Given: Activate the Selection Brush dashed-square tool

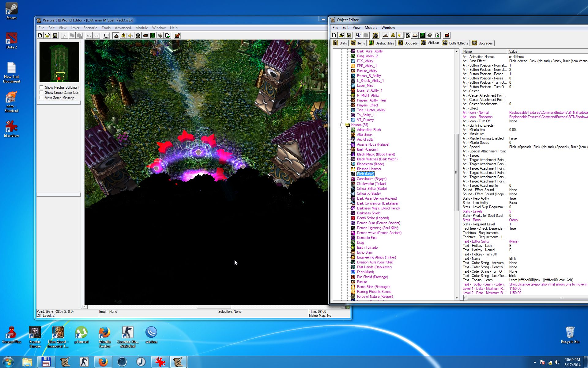Looking at the screenshot, I should click(106, 36).
